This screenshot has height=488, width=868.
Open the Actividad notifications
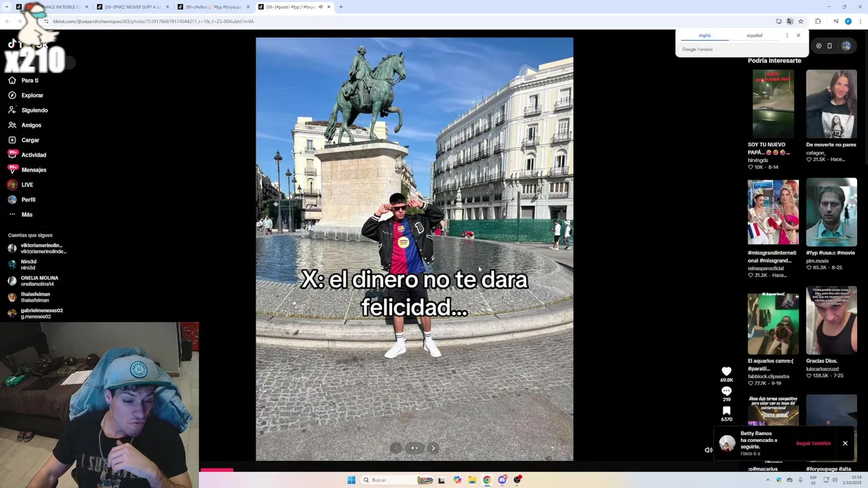coord(27,155)
